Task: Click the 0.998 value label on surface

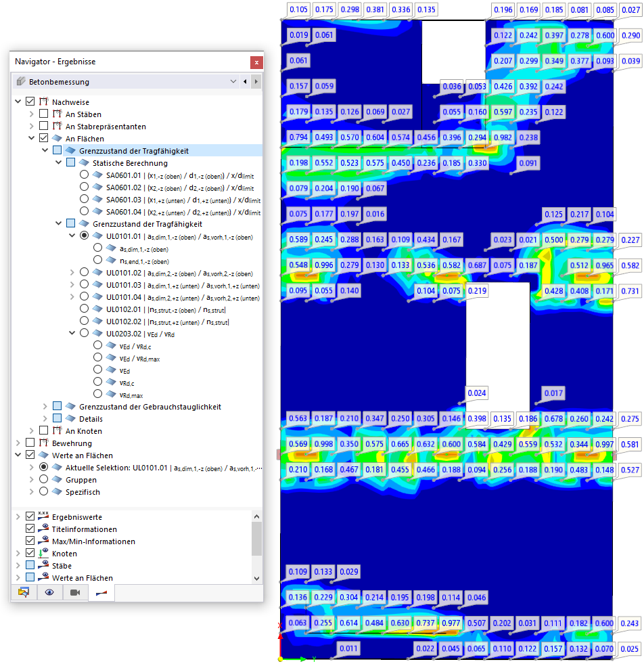Action: tap(323, 444)
